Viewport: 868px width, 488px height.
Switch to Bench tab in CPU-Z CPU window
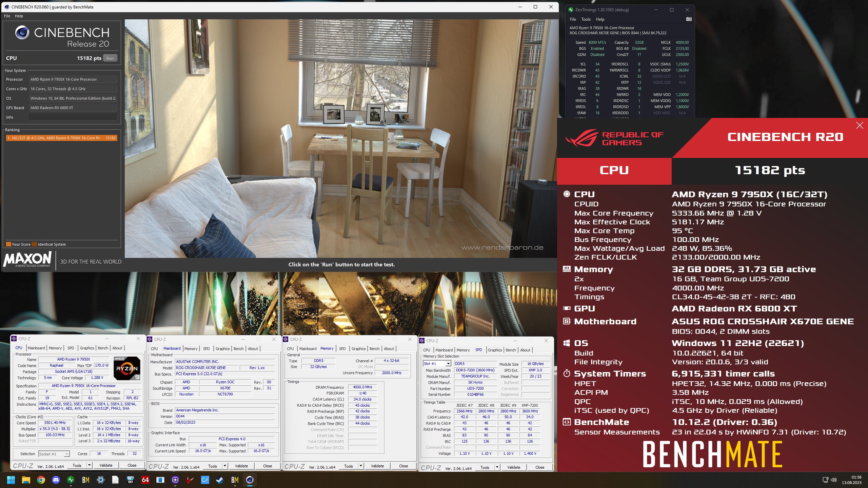(x=103, y=348)
